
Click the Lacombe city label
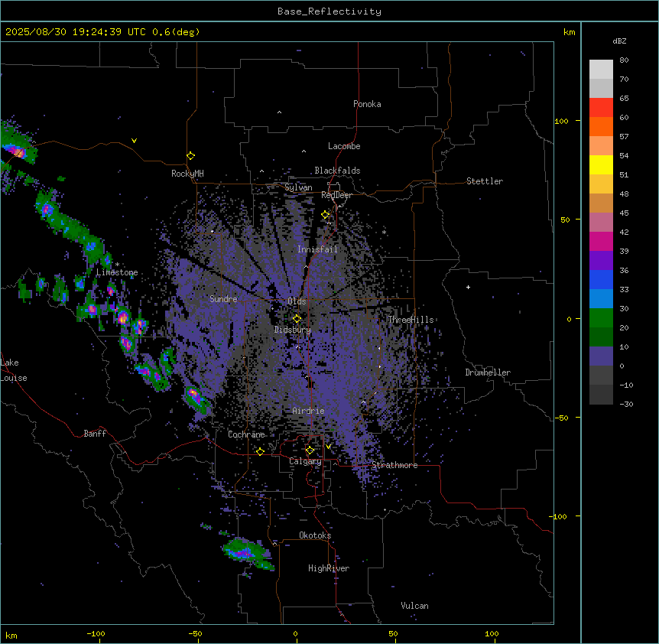(x=344, y=146)
